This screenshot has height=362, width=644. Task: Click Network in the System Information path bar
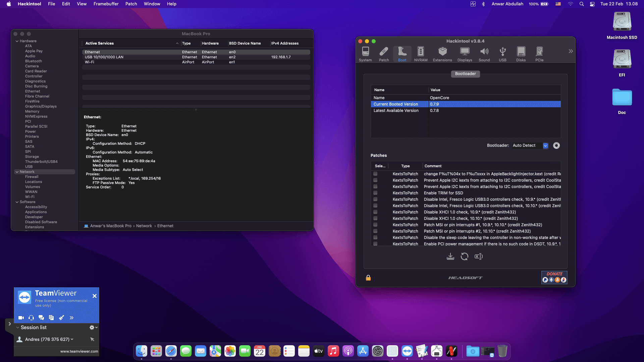[144, 226]
